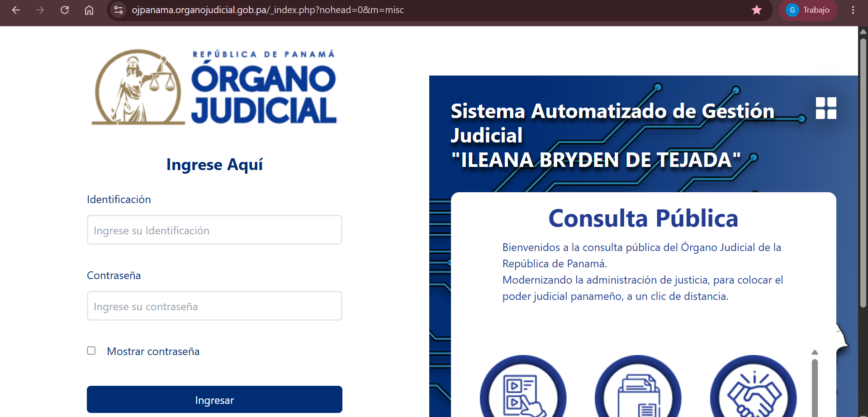Screen dimensions: 868x417
Task: Open the four-square grid menu icon
Action: (826, 108)
